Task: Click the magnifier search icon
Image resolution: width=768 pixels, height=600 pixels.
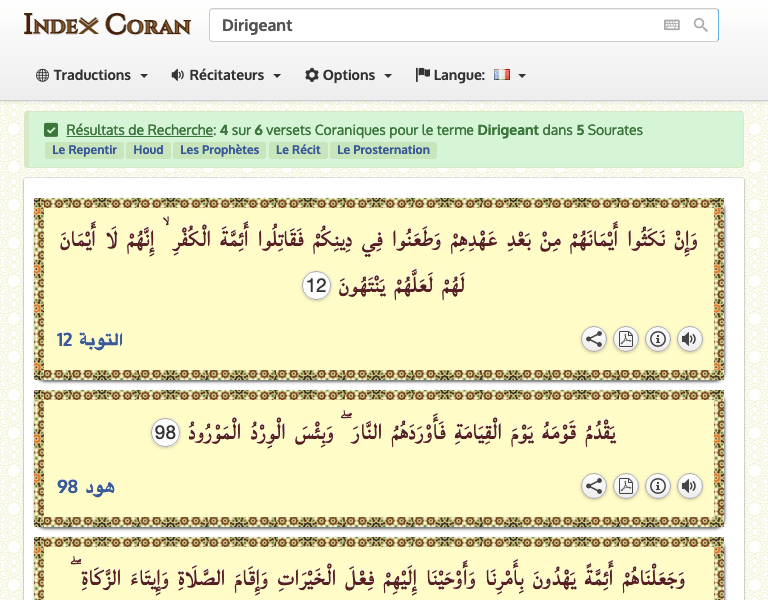Action: (x=700, y=25)
